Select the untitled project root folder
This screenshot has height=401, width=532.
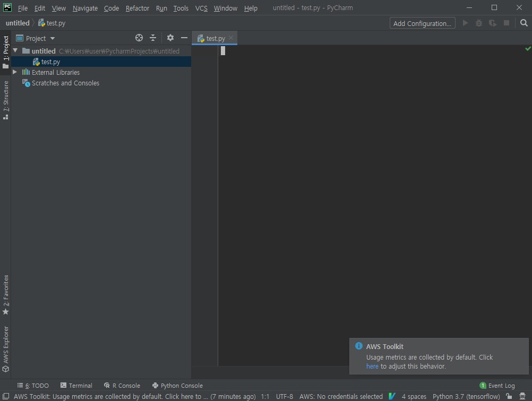coord(101,51)
